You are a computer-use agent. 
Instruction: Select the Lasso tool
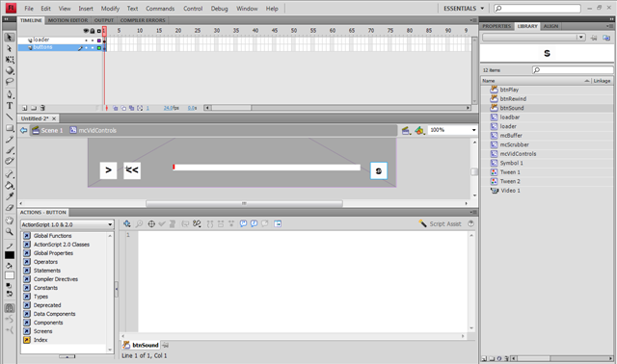coord(10,82)
